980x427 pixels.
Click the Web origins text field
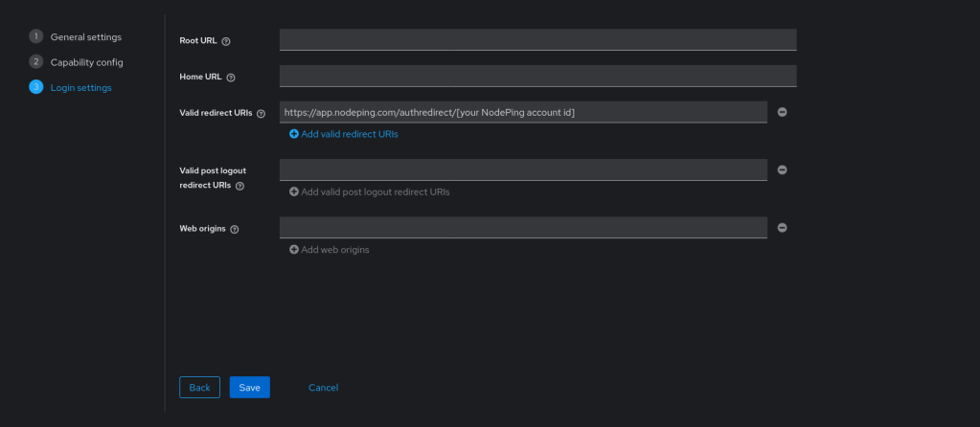pos(523,228)
